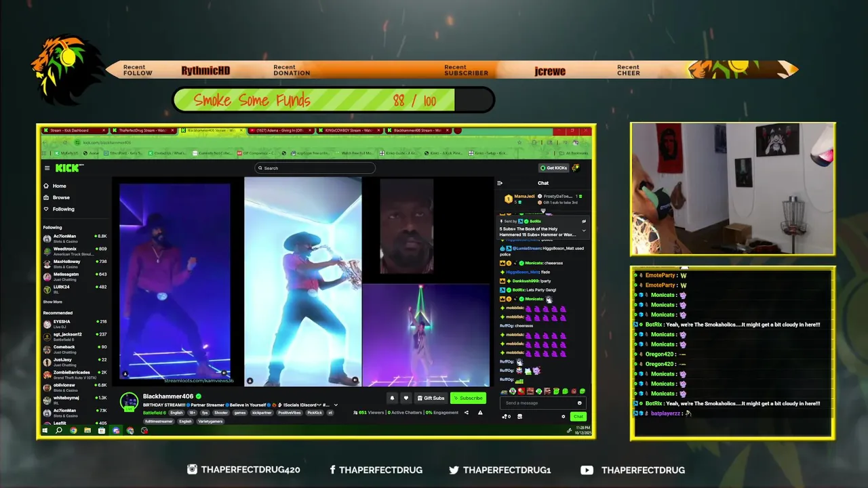Switch to Stream - Kick Dashboard tab

pos(75,130)
